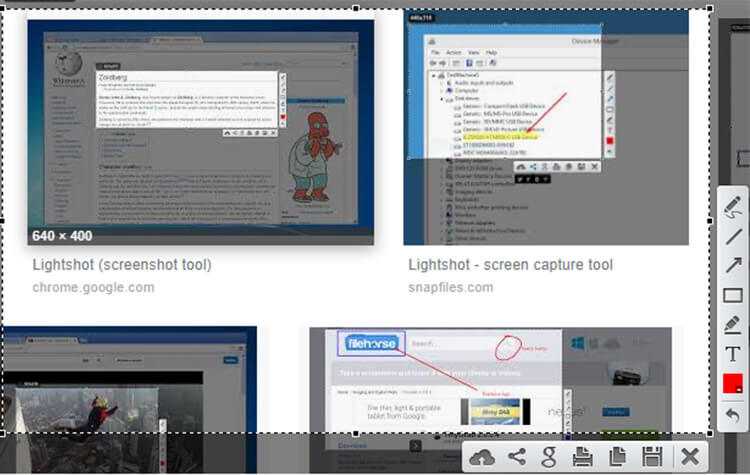
Task: Click the top right corner selection handle
Action: [710, 8]
